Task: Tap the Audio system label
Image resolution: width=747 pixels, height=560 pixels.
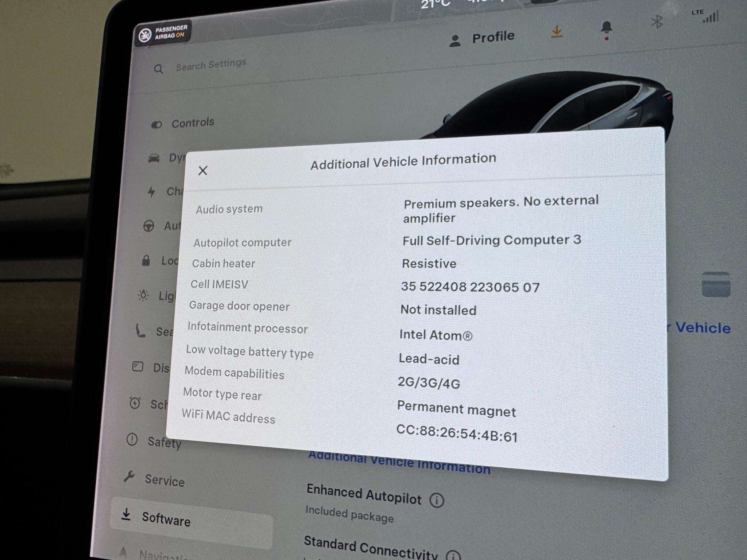Action: coord(229,209)
